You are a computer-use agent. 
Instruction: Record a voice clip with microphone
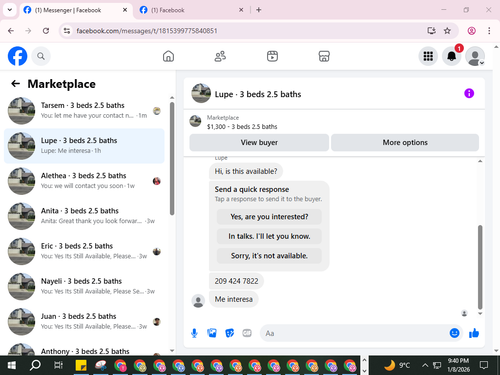click(194, 333)
